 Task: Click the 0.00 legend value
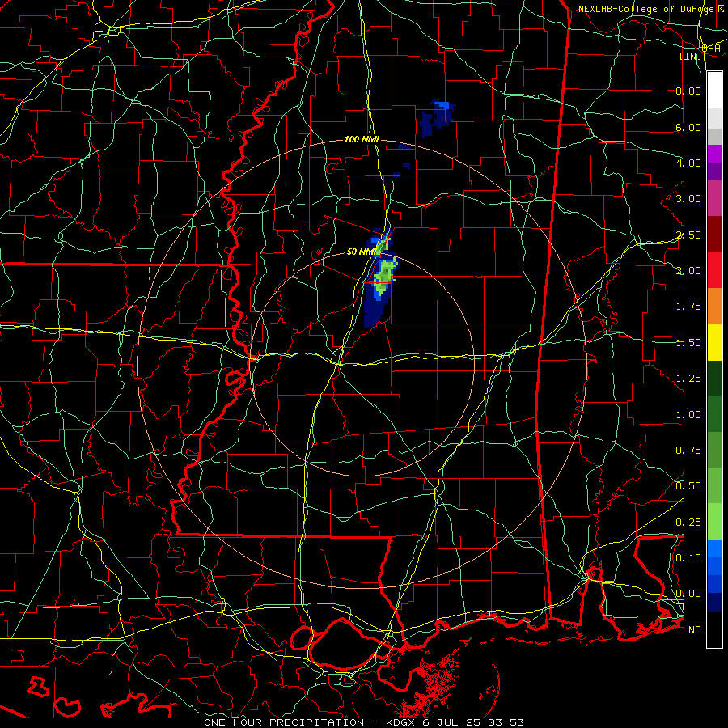coord(688,594)
